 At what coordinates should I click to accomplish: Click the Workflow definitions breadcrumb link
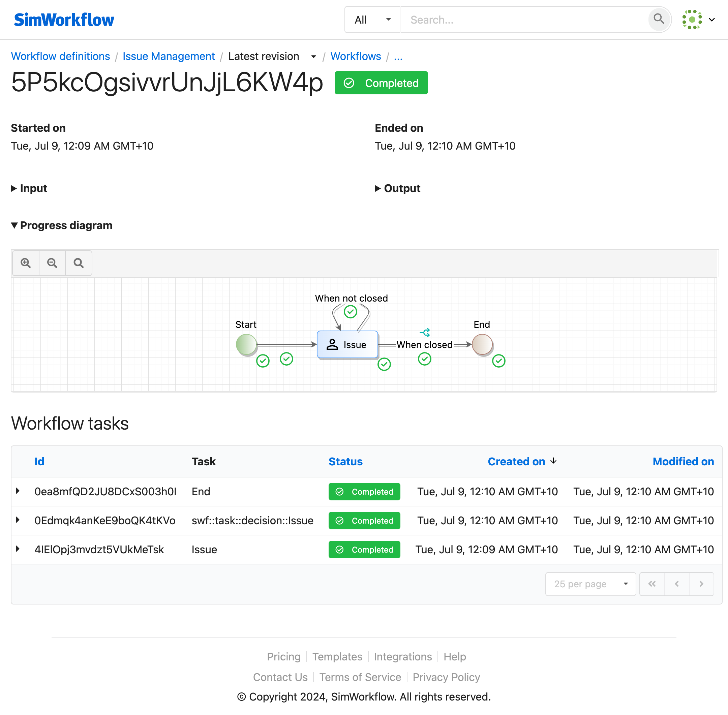60,56
